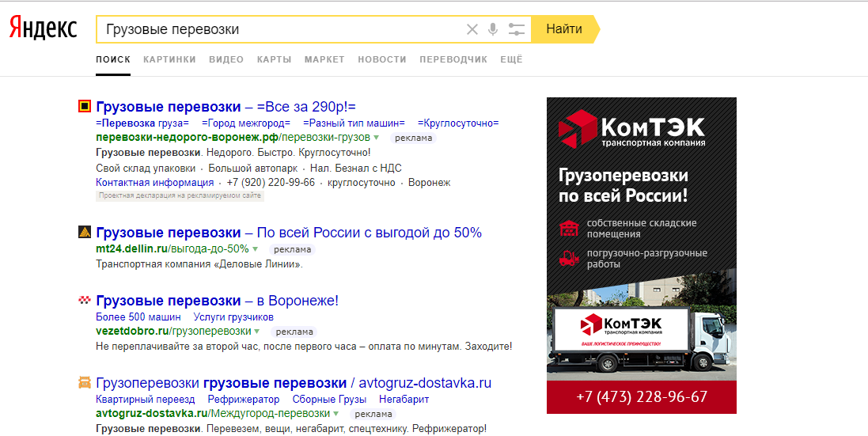Click inside the search input field
The image size is (868, 436).
[x=277, y=29]
